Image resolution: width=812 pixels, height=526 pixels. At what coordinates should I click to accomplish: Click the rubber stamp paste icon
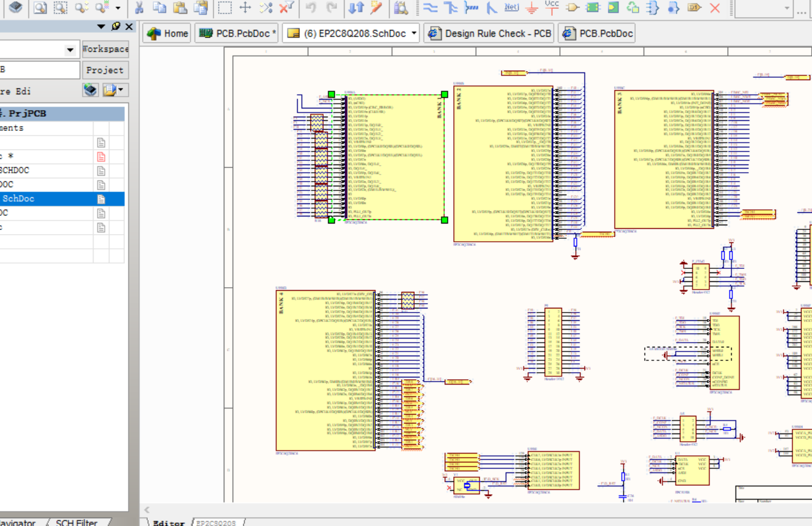[201, 8]
